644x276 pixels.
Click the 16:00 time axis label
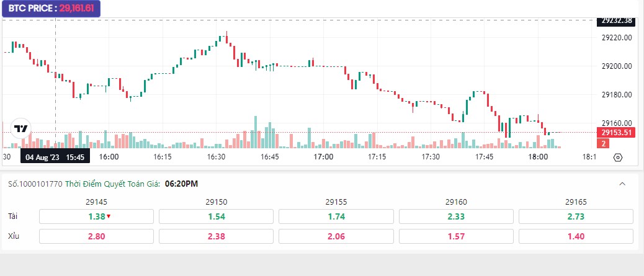click(x=109, y=157)
